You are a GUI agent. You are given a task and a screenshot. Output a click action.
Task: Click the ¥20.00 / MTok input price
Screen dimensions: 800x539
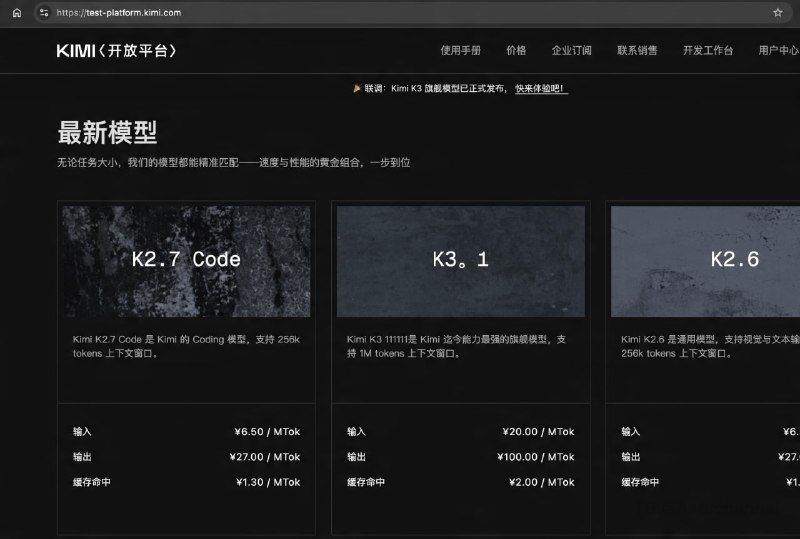click(x=539, y=432)
